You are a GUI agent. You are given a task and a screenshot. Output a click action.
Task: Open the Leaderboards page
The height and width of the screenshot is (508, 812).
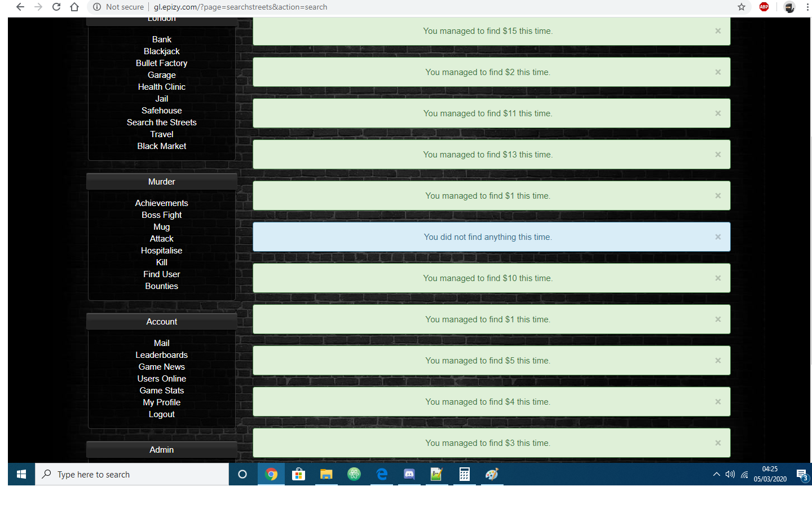[161, 355]
